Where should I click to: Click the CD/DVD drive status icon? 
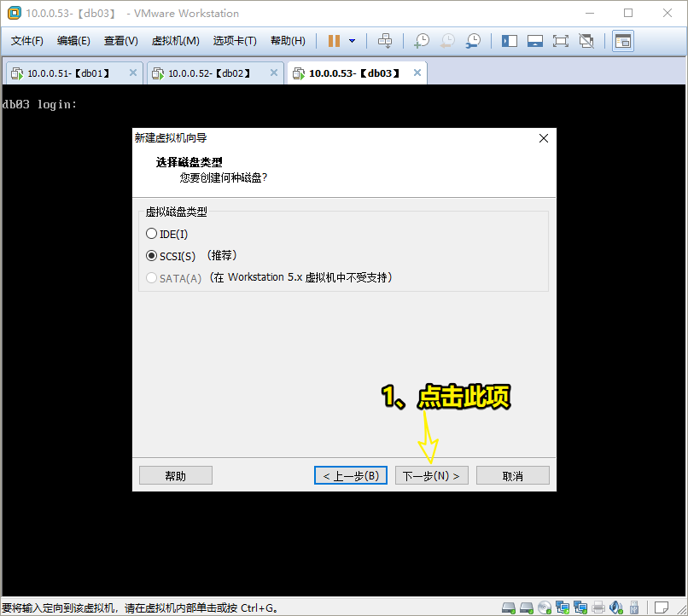point(544,607)
